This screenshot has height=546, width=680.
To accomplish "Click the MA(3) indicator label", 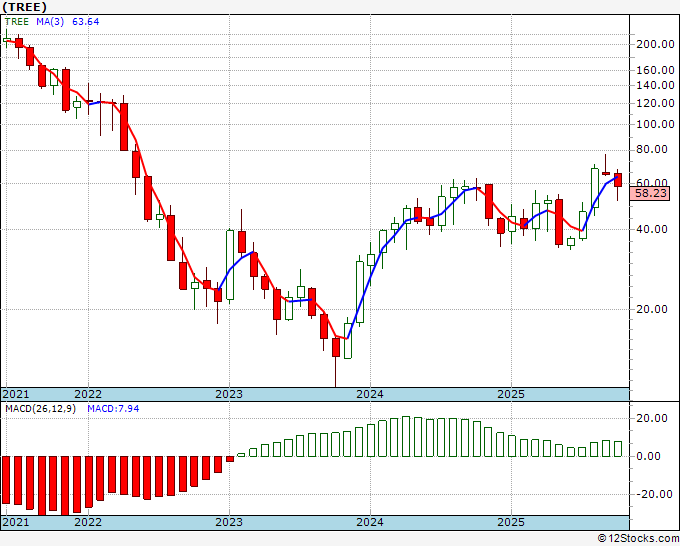I will click(x=50, y=22).
